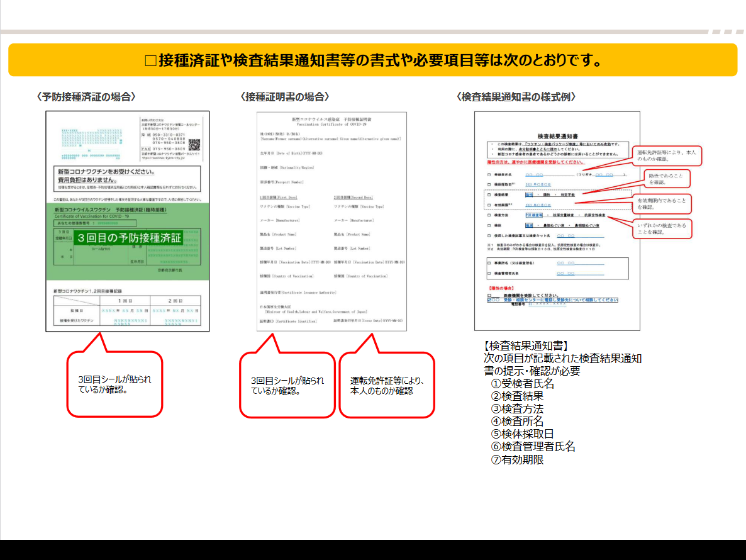This screenshot has height=560, width=746.
Task: Tick the 検査方法 checkbox on result form
Action: tap(489, 215)
